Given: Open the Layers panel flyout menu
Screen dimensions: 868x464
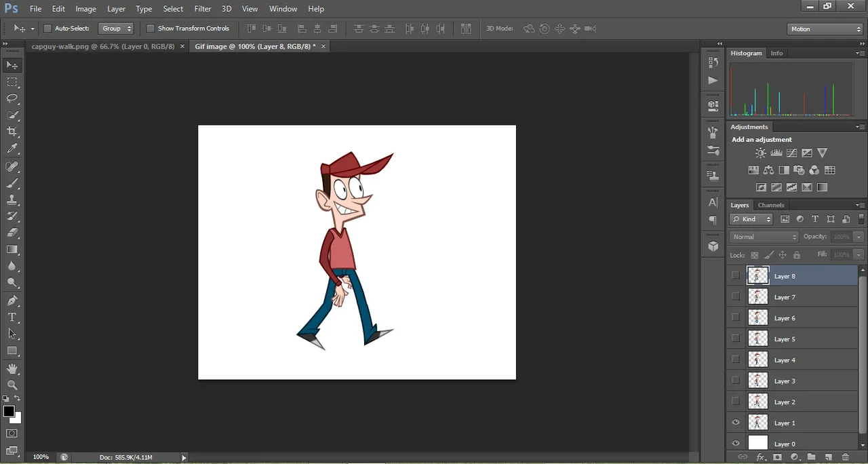Looking at the screenshot, I should [x=860, y=205].
